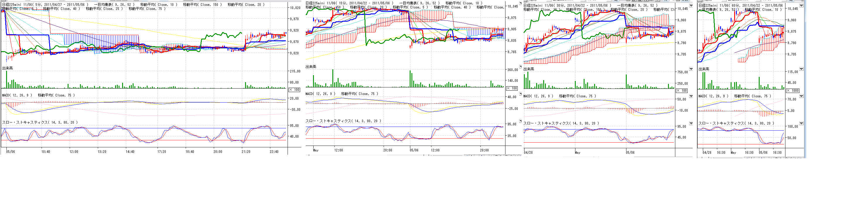Open the 30-minute price chart pane dropdown arrow

pos(691,5)
